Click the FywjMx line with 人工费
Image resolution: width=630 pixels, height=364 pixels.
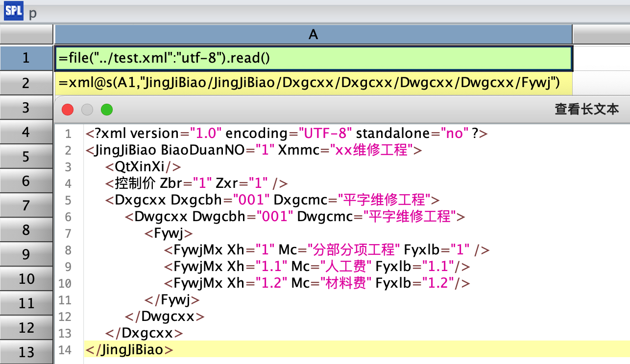(316, 267)
